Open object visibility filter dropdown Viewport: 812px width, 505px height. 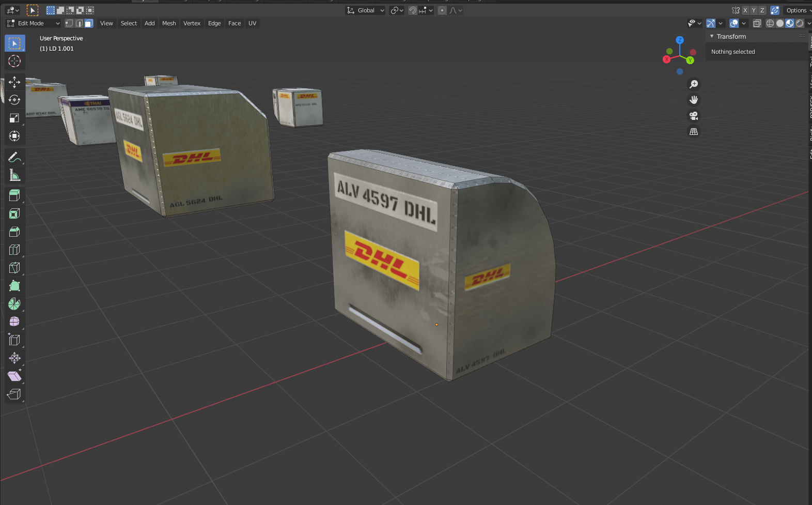(694, 23)
